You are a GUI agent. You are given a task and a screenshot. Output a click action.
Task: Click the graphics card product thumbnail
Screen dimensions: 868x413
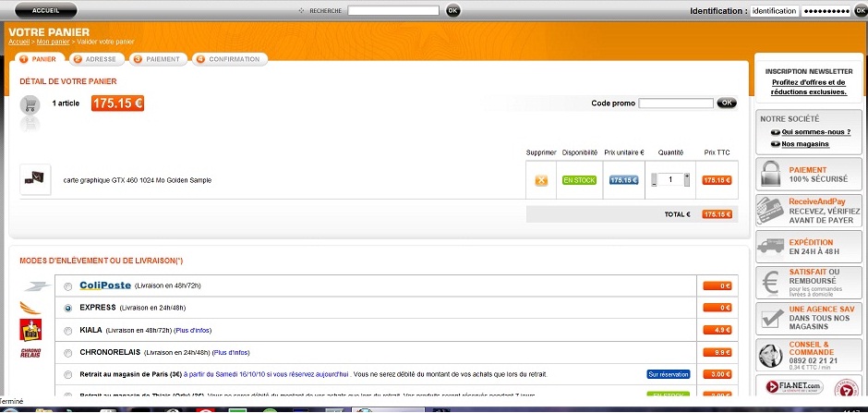click(35, 179)
